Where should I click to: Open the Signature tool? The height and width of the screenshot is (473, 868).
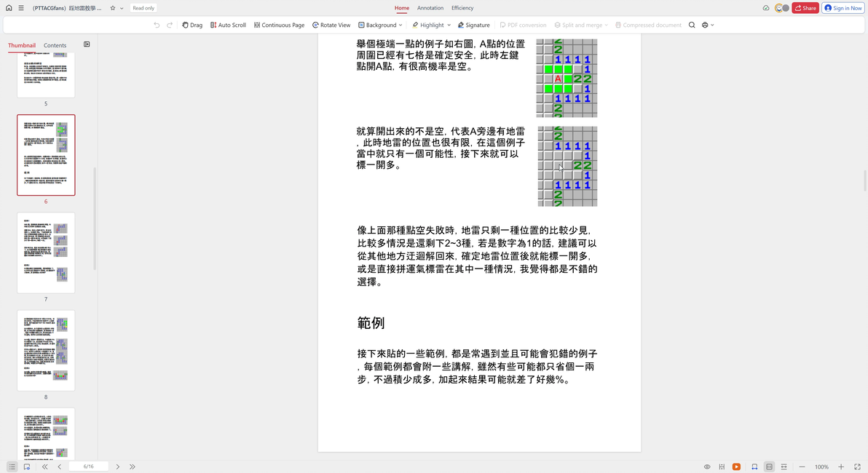473,25
